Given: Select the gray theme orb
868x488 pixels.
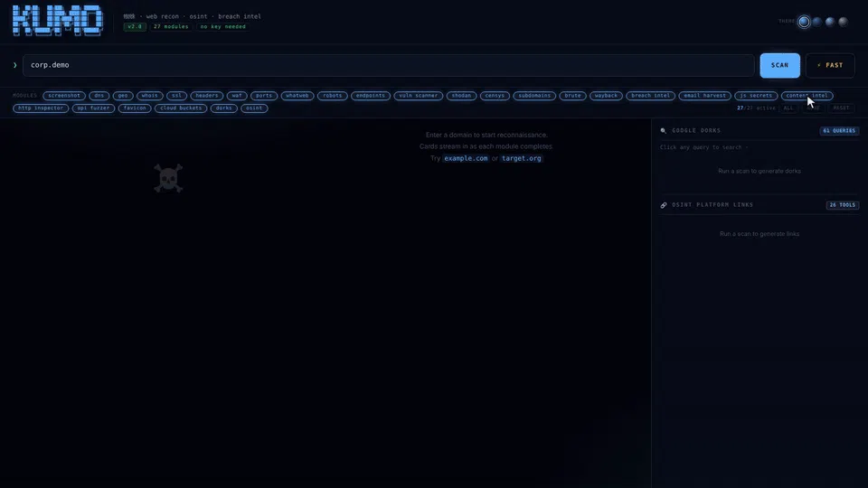Looking at the screenshot, I should click(843, 22).
